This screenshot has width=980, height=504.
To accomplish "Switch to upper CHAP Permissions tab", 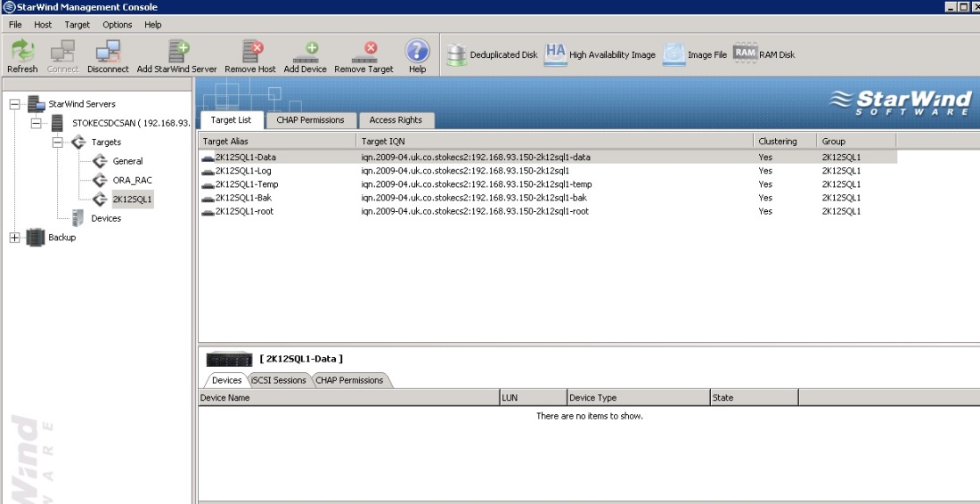I will pyautogui.click(x=311, y=120).
